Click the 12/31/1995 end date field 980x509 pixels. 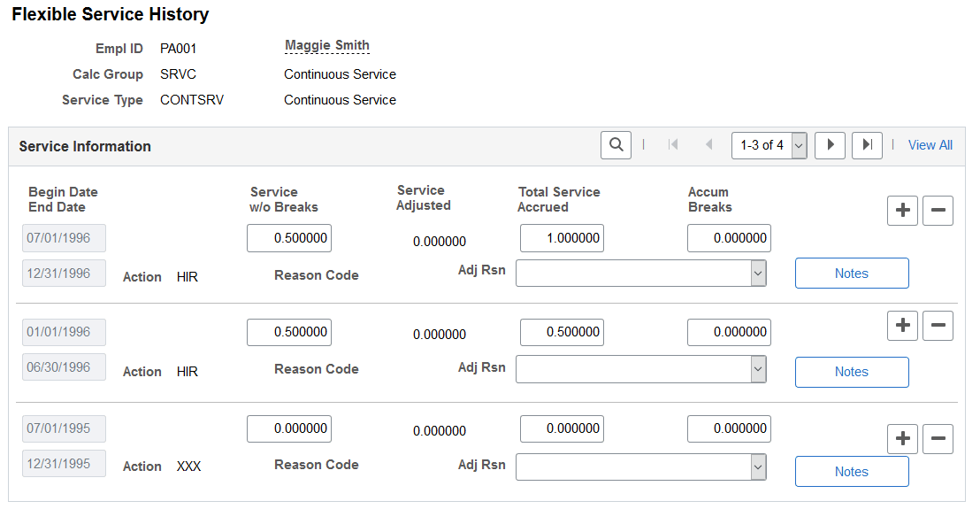pyautogui.click(x=64, y=463)
